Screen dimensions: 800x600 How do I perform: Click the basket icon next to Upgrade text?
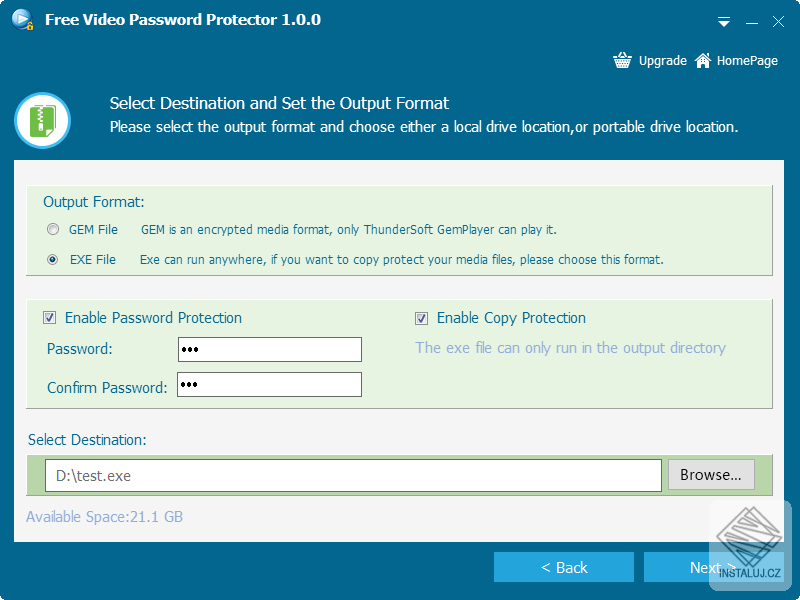[622, 60]
